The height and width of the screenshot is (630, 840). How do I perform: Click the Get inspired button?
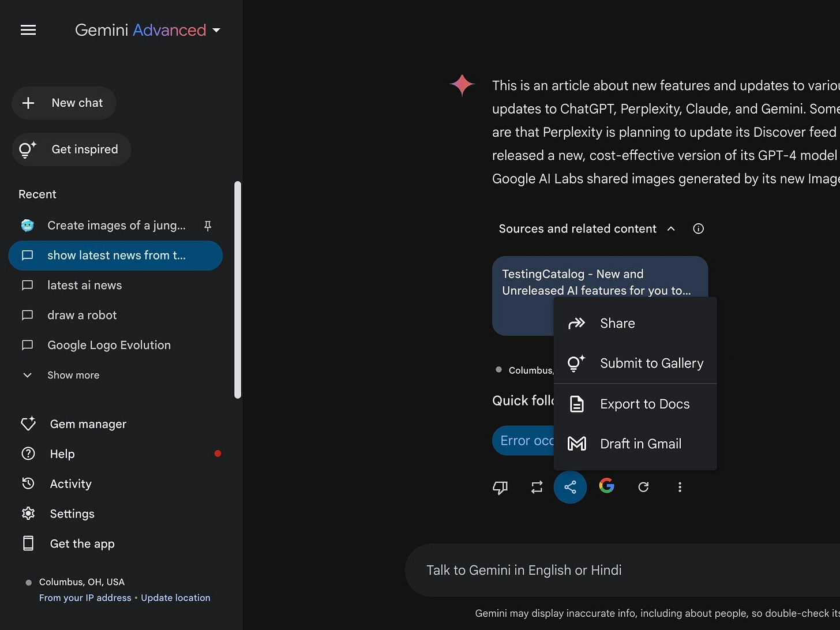click(x=72, y=149)
